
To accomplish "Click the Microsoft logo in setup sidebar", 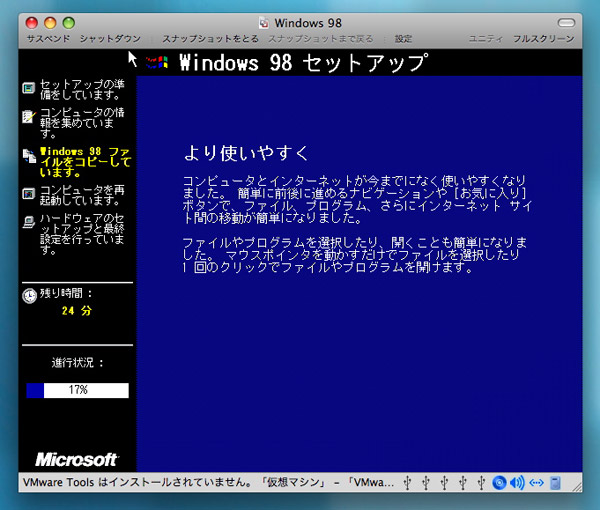I will (77, 459).
